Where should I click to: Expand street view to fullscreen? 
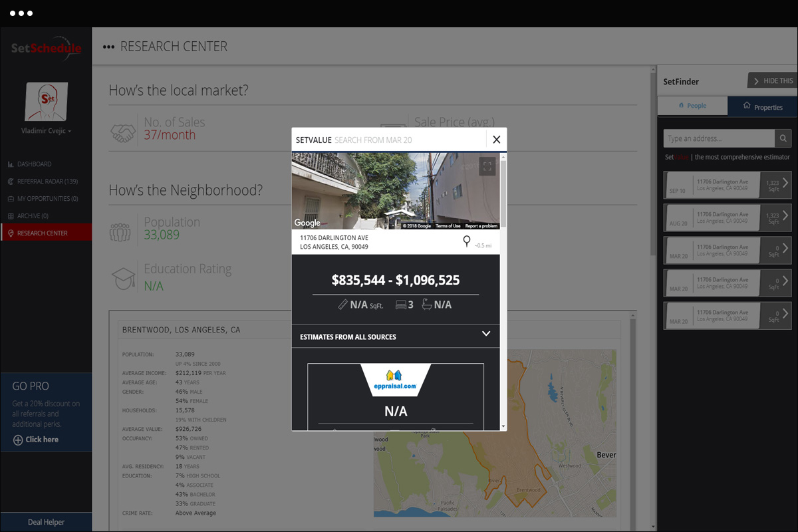tap(487, 166)
